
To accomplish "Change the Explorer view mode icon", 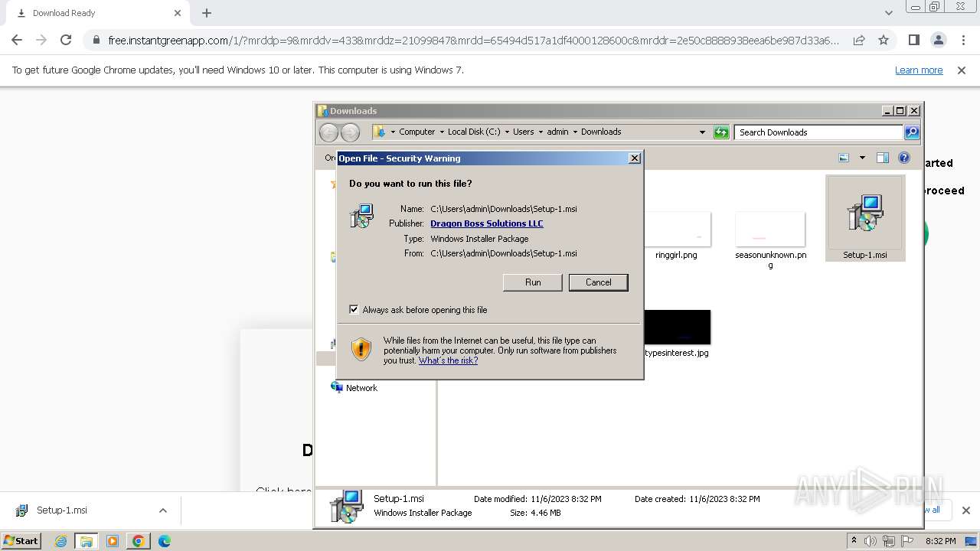I will click(844, 158).
